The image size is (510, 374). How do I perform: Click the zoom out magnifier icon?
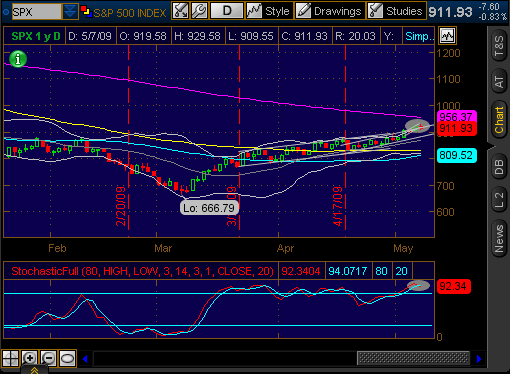[48, 359]
